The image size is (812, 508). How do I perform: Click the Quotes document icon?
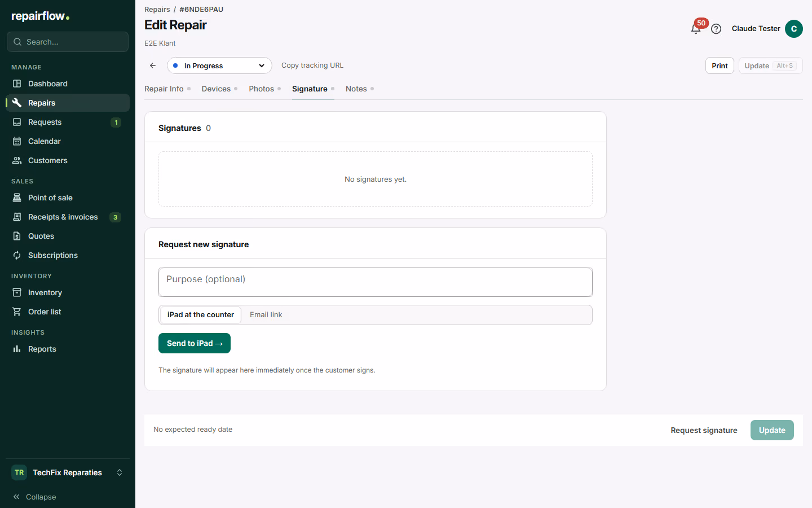[17, 236]
